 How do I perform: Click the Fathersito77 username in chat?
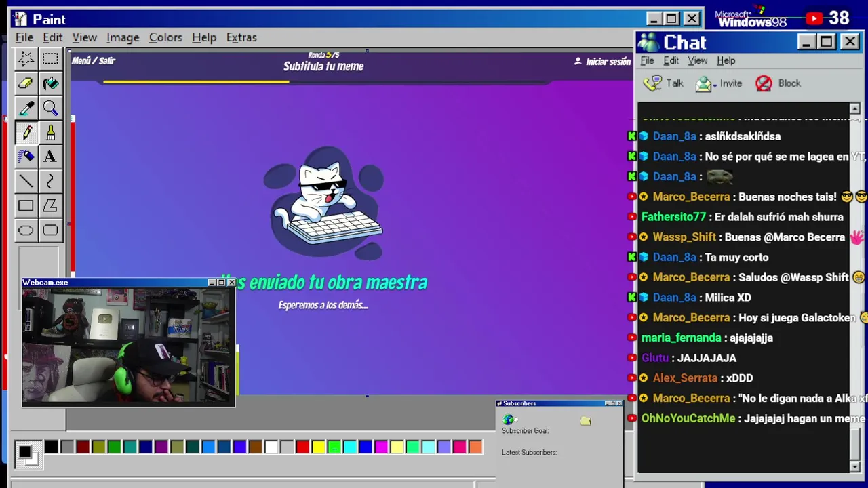(x=673, y=217)
